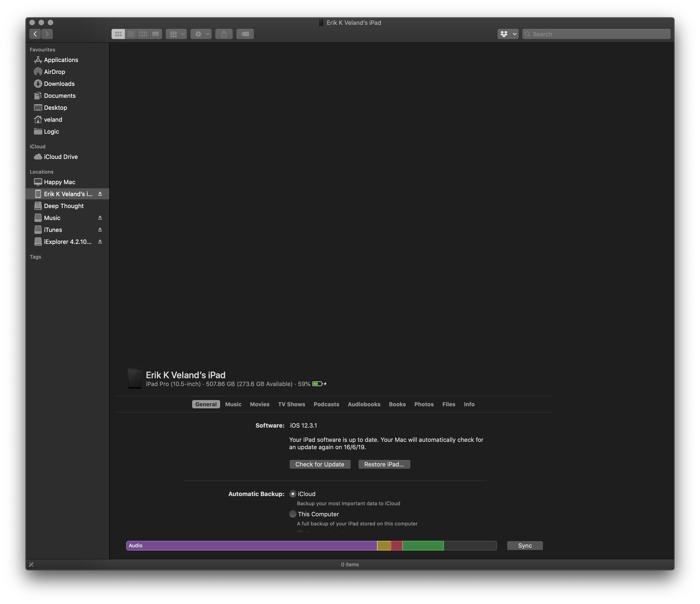Click the Sync button
Viewport: 700px width, 604px height.
coord(525,545)
